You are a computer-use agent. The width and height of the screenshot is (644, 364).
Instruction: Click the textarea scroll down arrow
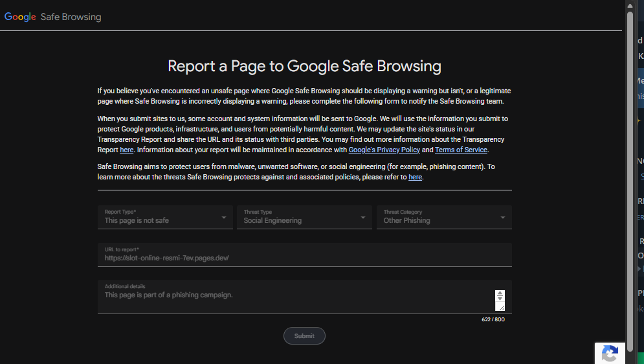click(x=500, y=299)
